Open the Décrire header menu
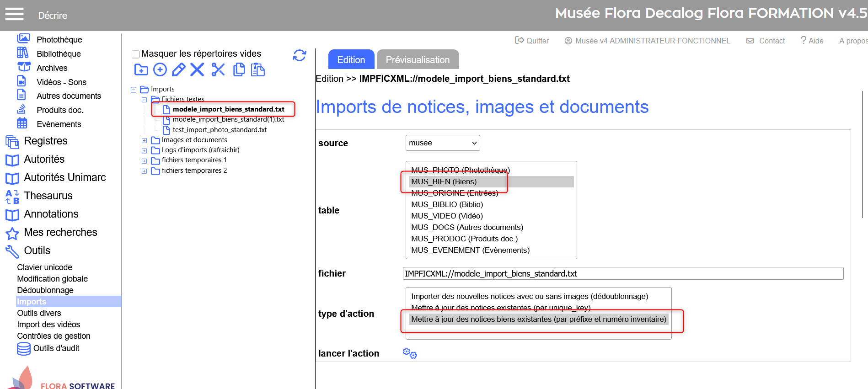This screenshot has height=389, width=868. point(53,15)
